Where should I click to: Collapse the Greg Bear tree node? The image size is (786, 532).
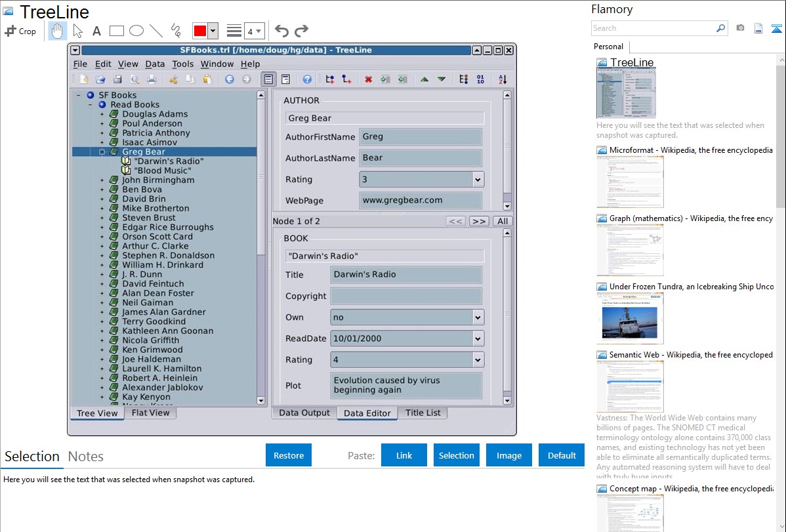[x=102, y=152]
